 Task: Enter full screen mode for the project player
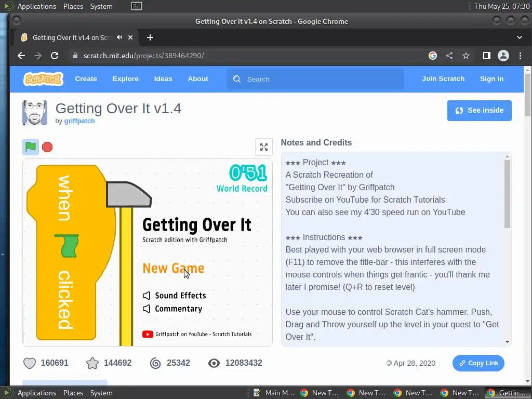tap(263, 147)
